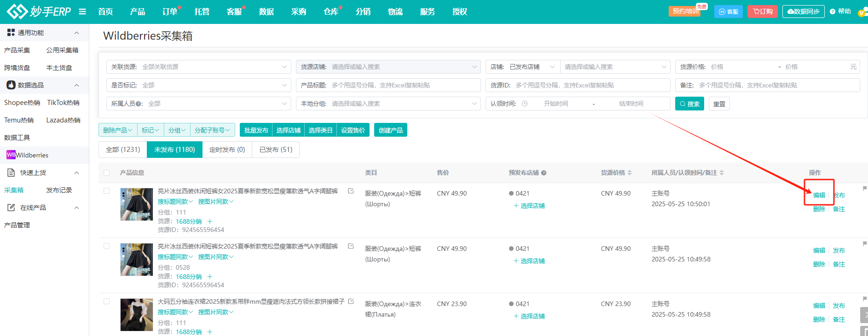Click the 搜索 search button
The image size is (868, 336).
click(x=689, y=104)
